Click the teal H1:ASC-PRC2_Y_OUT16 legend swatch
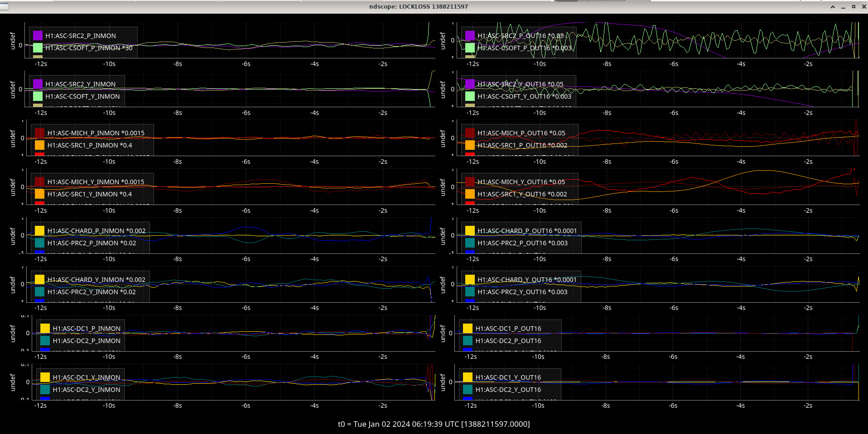 (x=470, y=291)
